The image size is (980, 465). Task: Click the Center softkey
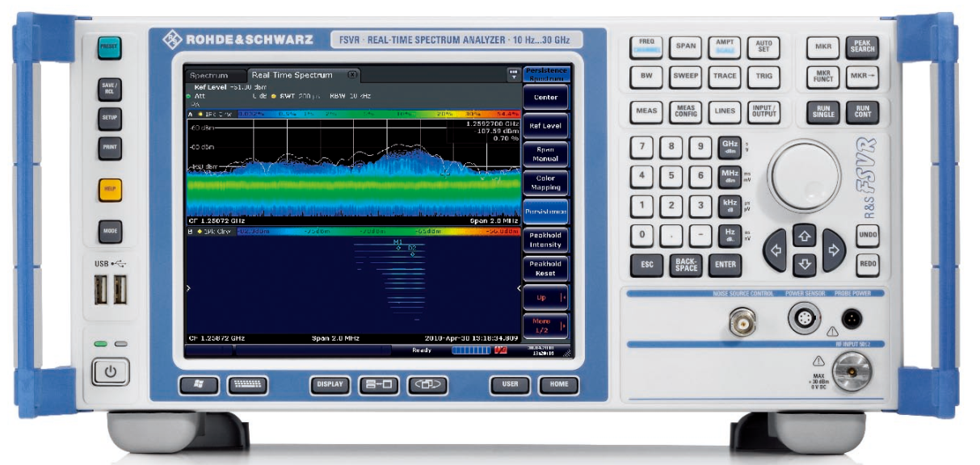click(545, 97)
